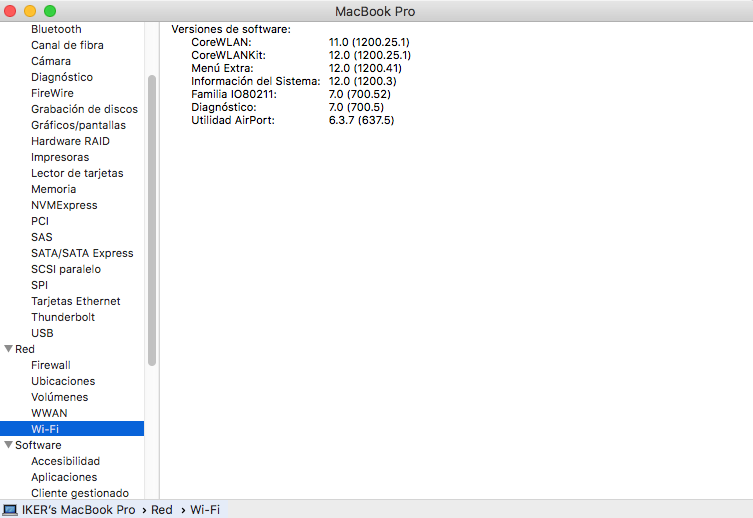This screenshot has height=518, width=753.
Task: Click IKER's MacBook Pro in path bar
Action: point(78,509)
